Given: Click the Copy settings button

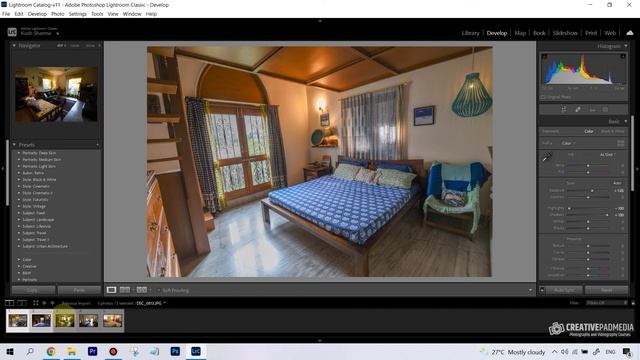Looking at the screenshot, I should (x=33, y=290).
